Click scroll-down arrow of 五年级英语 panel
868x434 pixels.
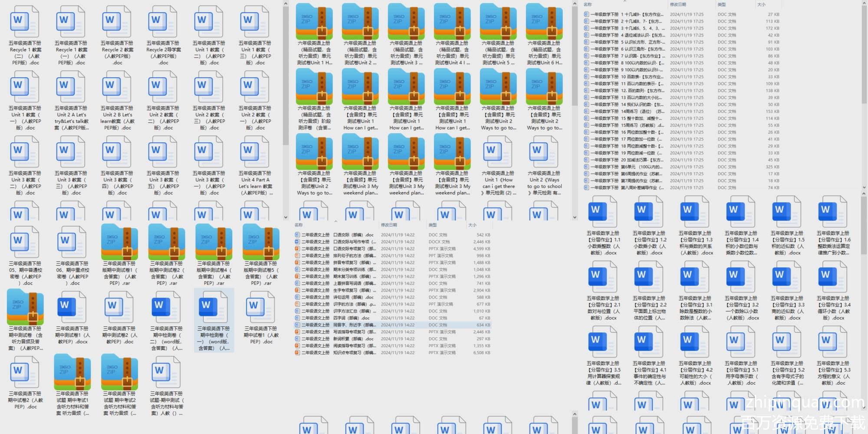coord(286,217)
